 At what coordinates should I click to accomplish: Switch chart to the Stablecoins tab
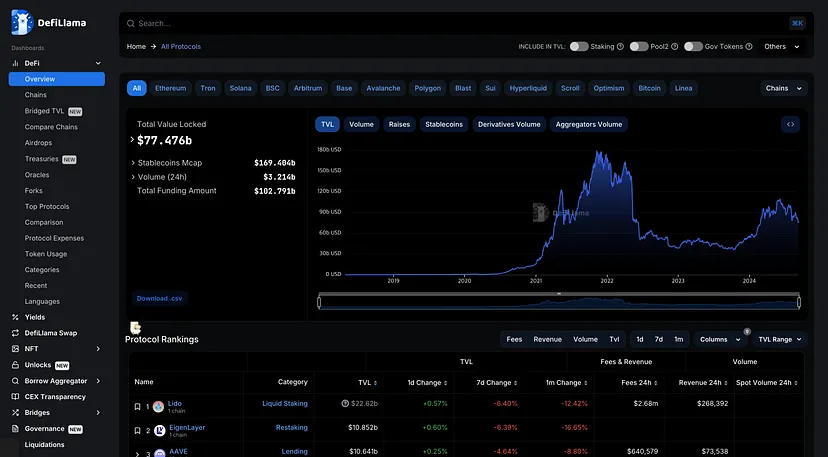coord(444,124)
